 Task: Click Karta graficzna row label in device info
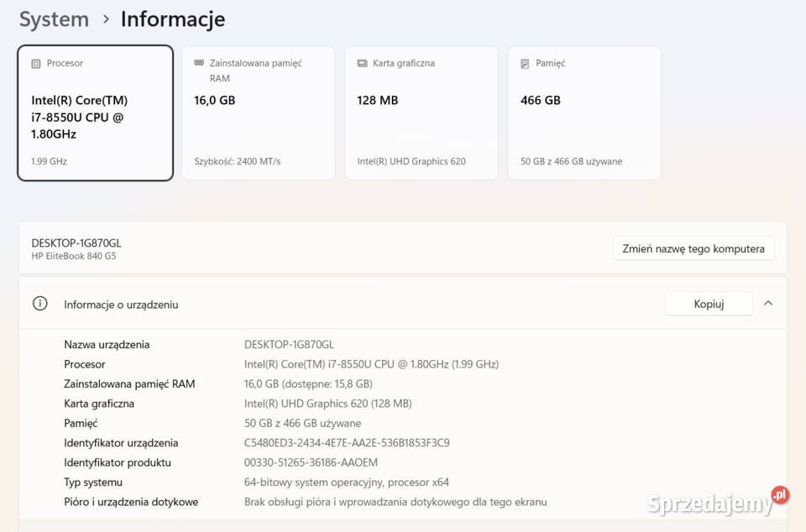(x=99, y=404)
